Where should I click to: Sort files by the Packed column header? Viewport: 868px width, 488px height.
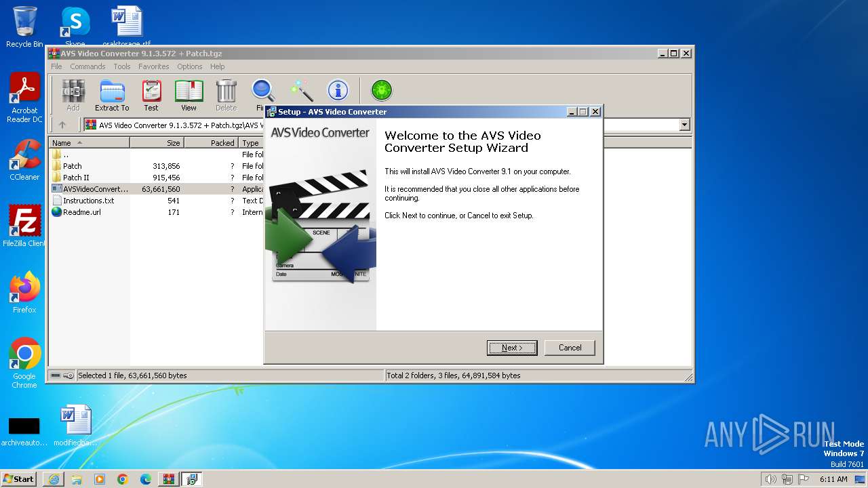point(211,143)
